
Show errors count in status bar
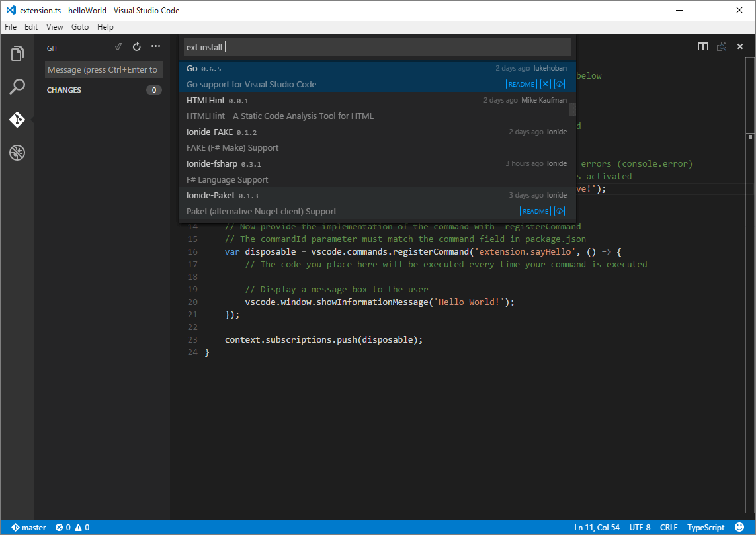[x=63, y=527]
